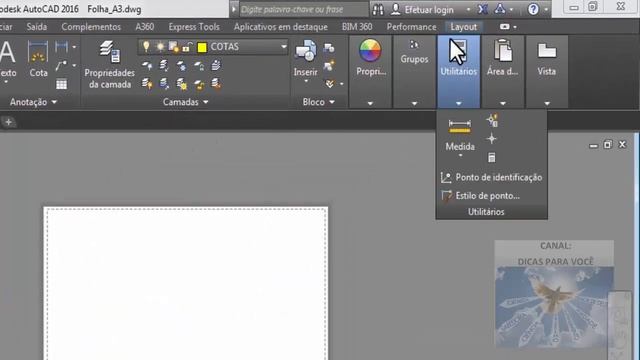Click second icon in lower layer tools row
640x360 pixels.
point(164,84)
